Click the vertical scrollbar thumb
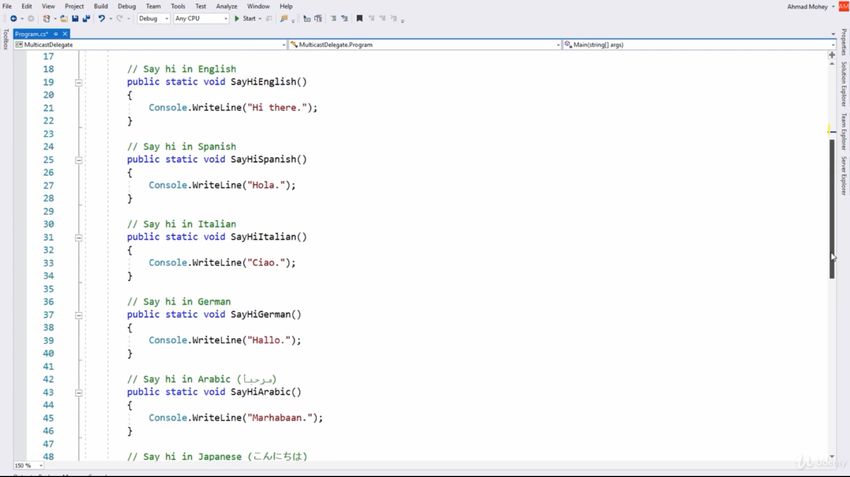This screenshot has height=477, width=850. tap(832, 209)
